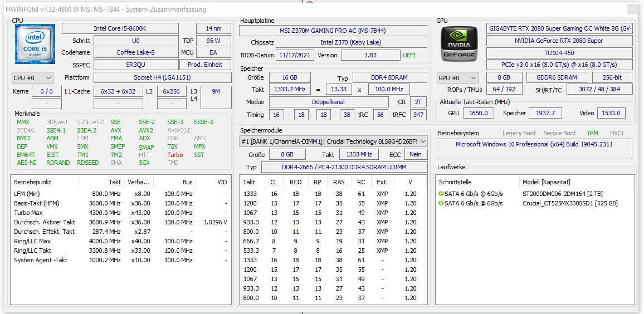The height and width of the screenshot is (314, 644).
Task: Click the GIGABYTE RTX 2080 Super name field
Action: pos(559,28)
